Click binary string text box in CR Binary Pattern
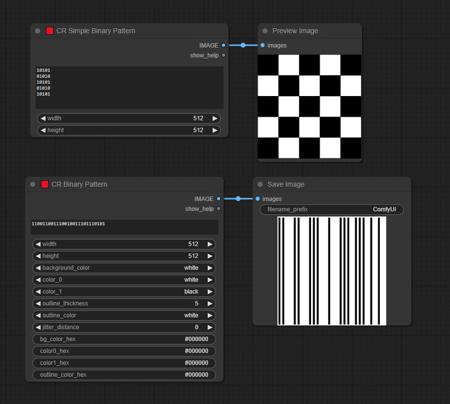Viewport: 450px width, 404px height. pyautogui.click(x=124, y=227)
